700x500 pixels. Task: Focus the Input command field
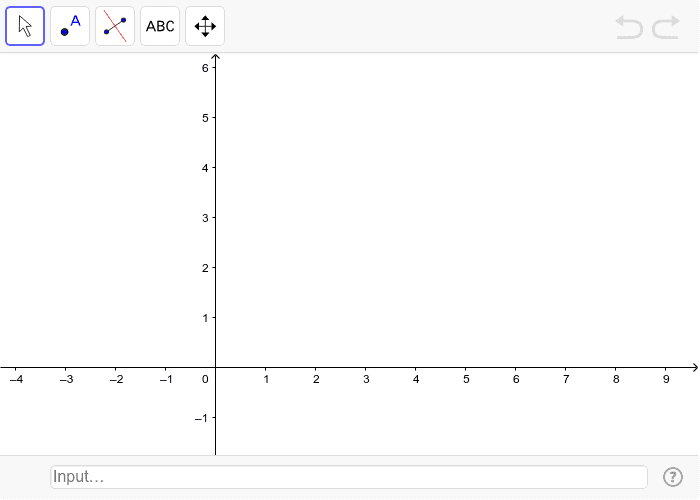349,477
